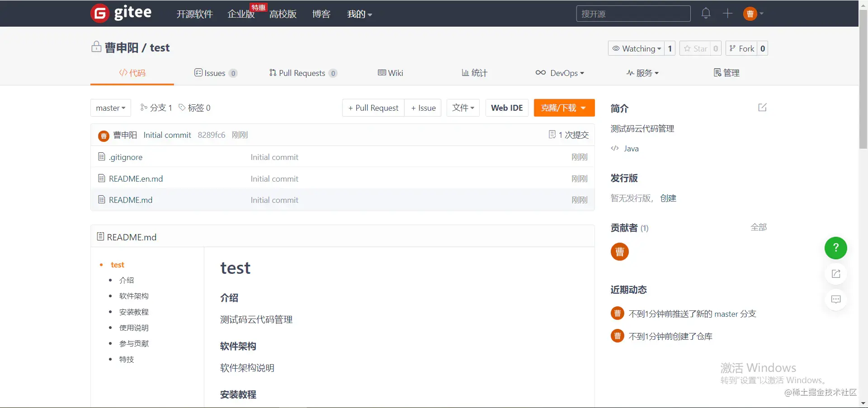Click the watcher count 1

tap(670, 48)
